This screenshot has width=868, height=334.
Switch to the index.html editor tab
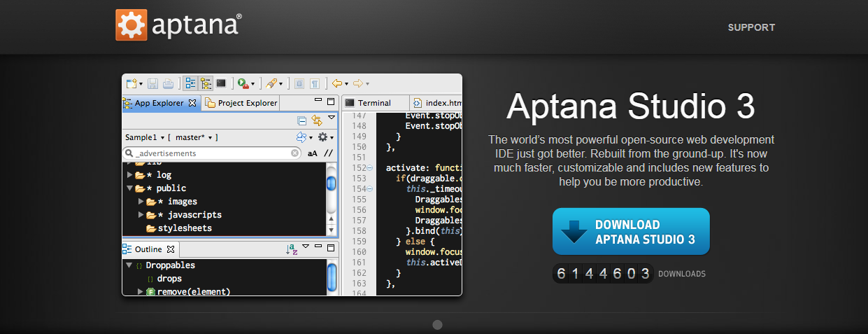pyautogui.click(x=436, y=103)
